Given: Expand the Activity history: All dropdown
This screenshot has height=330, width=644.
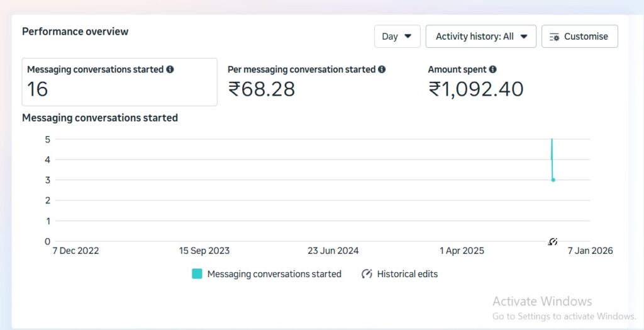Looking at the screenshot, I should pyautogui.click(x=481, y=37).
